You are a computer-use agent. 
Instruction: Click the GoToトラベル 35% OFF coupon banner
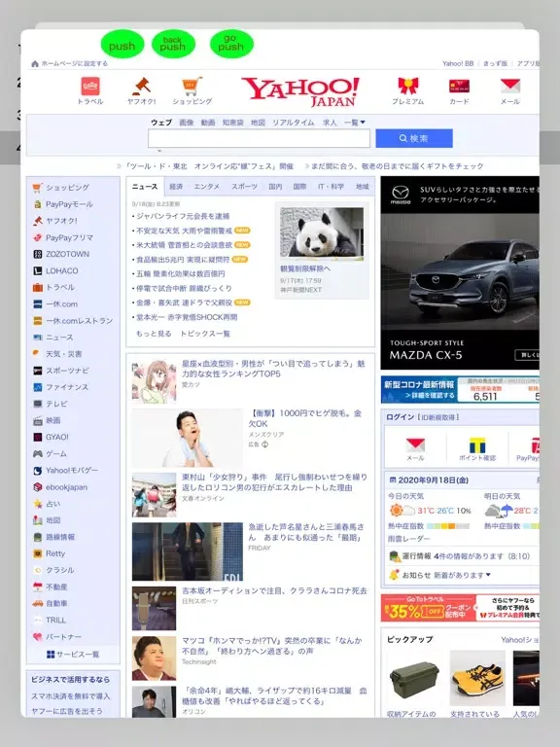point(460,607)
